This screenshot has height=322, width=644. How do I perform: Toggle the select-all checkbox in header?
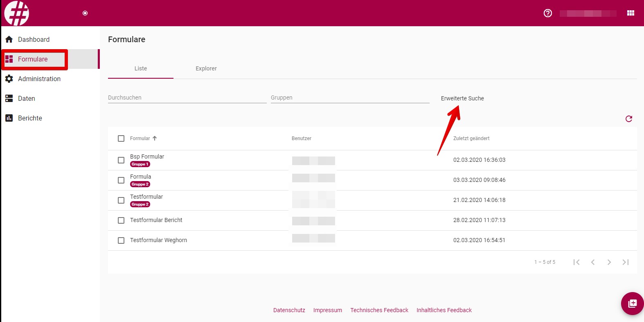(121, 138)
